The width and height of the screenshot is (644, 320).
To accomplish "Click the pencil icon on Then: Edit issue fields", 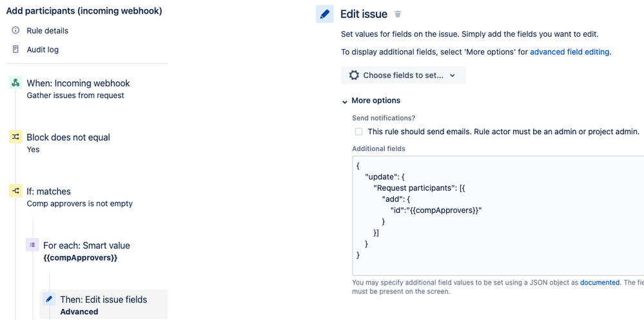I will pyautogui.click(x=49, y=299).
